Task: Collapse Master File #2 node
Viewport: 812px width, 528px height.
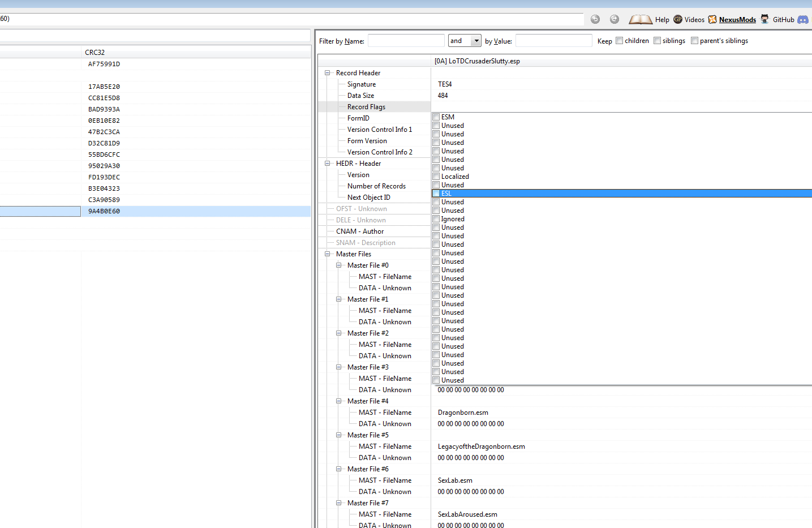Action: coord(338,333)
